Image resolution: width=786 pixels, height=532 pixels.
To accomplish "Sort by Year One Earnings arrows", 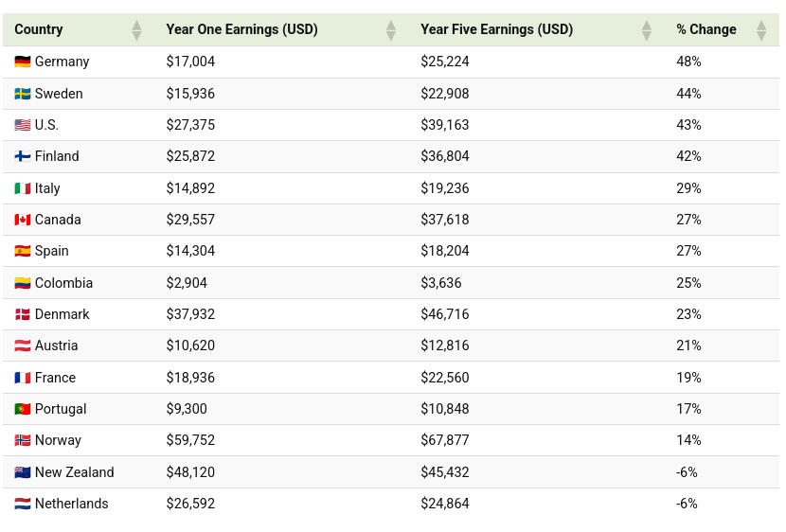I will [x=391, y=30].
